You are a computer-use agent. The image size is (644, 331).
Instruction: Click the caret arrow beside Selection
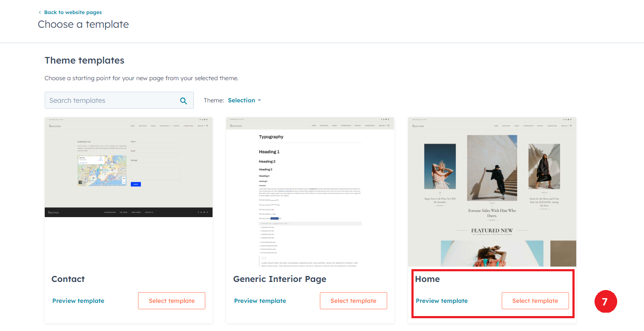coord(259,100)
